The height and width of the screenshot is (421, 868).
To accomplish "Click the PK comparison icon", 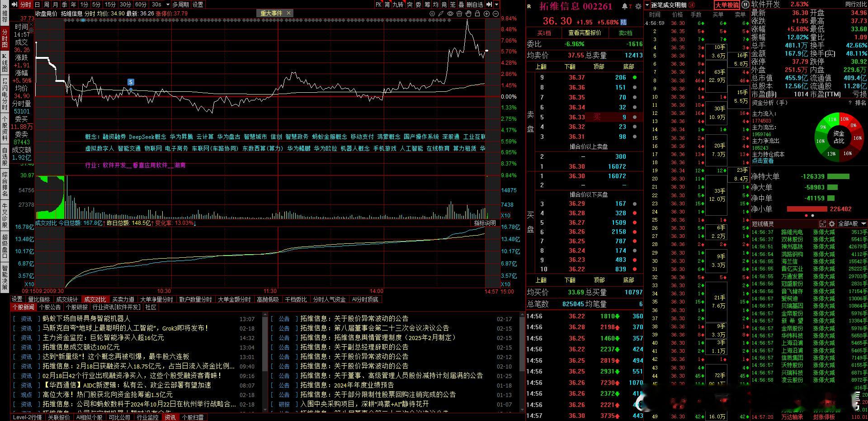I will pos(378,5).
